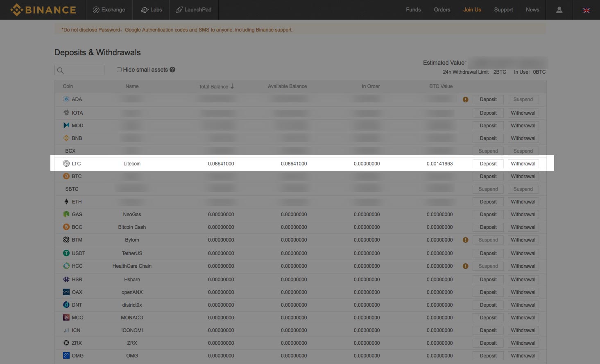Select the NeoGas name cell
Screen dimensions: 600x364
[x=132, y=214]
